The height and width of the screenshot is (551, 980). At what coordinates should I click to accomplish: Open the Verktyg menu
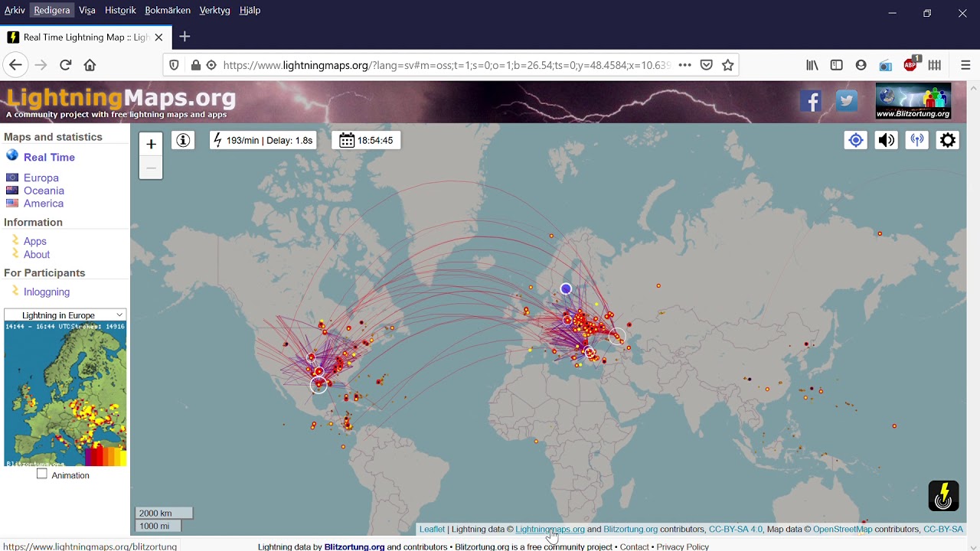pyautogui.click(x=214, y=11)
